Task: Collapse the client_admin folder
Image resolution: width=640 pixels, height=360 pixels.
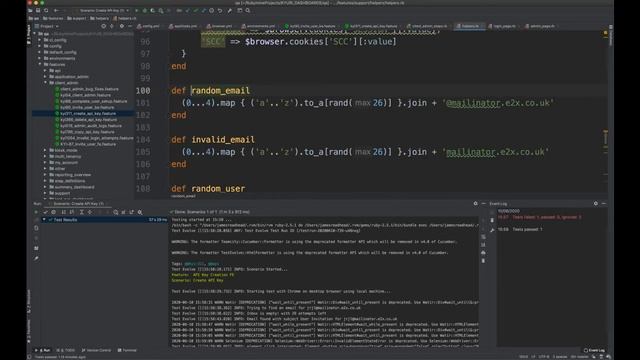Action: coord(45,83)
